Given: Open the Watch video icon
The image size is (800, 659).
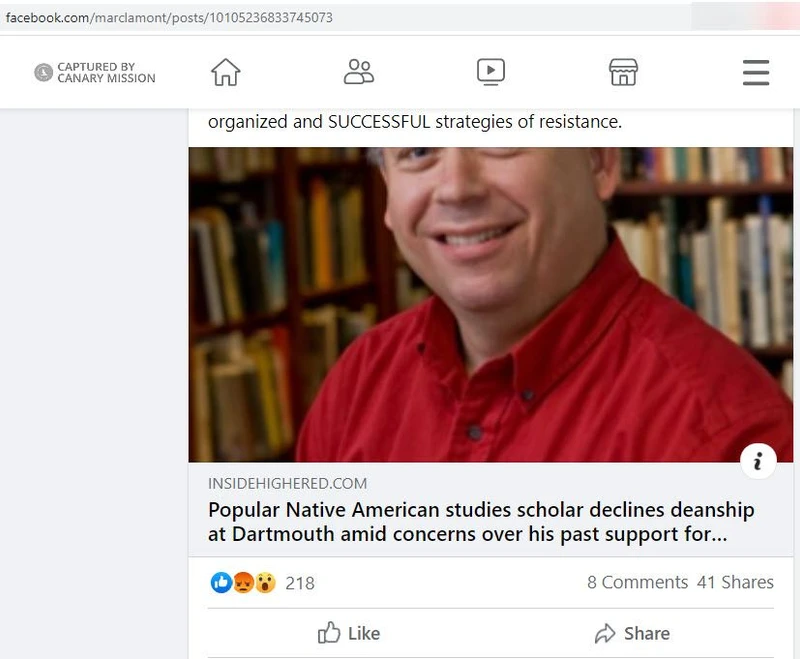Looking at the screenshot, I should (490, 72).
